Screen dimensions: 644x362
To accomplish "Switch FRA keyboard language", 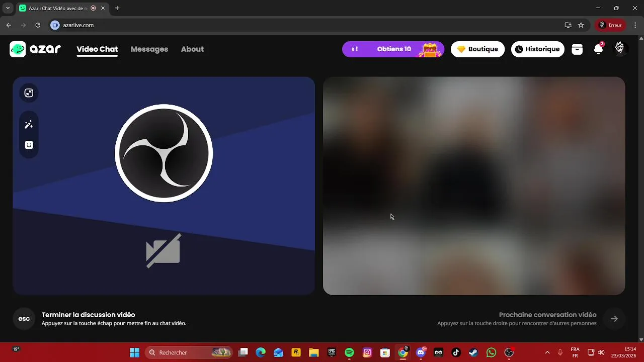I will pos(575,352).
